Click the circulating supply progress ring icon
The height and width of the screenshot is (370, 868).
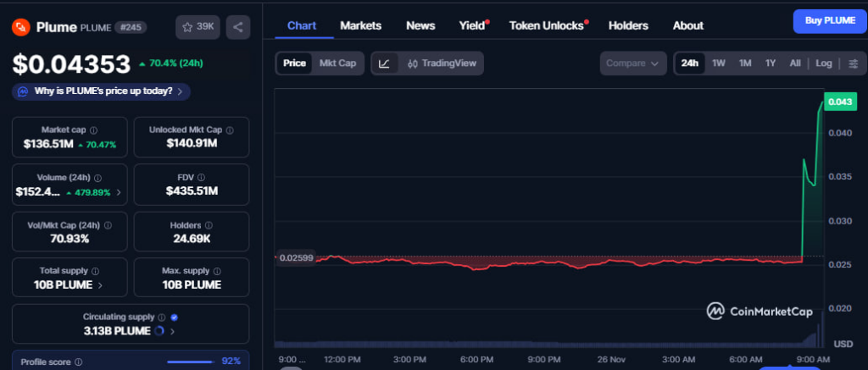(x=159, y=331)
